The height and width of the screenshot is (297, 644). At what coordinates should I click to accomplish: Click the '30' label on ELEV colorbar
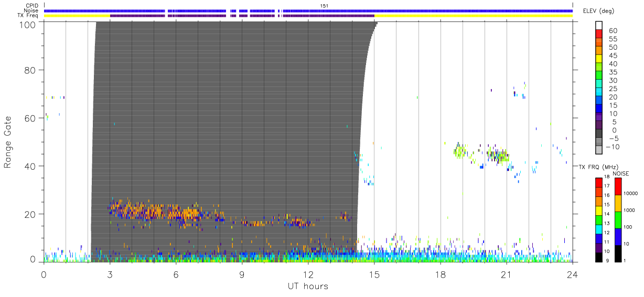(x=613, y=81)
